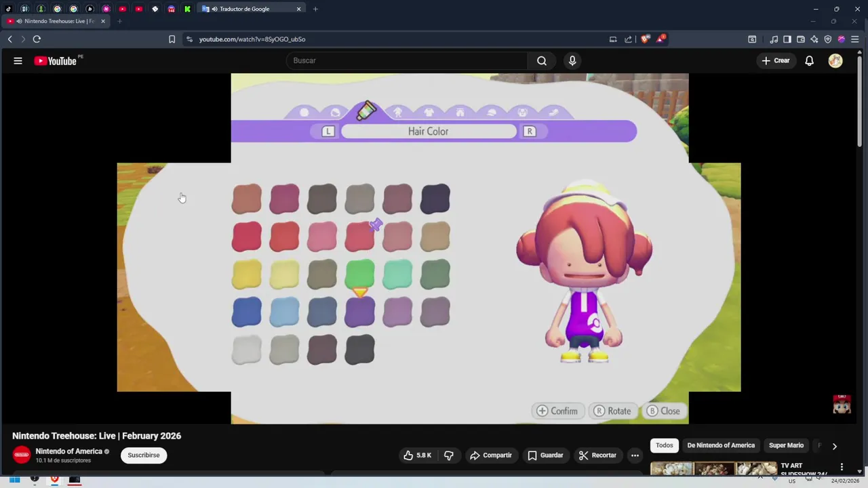Switch to the pinned green K tab

pyautogui.click(x=187, y=9)
